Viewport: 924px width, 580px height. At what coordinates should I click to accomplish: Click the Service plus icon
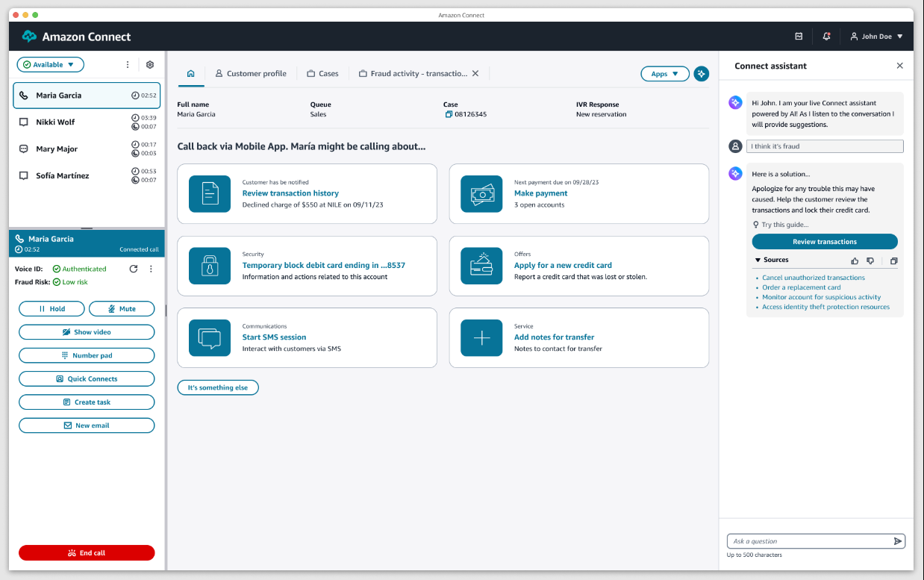[481, 338]
